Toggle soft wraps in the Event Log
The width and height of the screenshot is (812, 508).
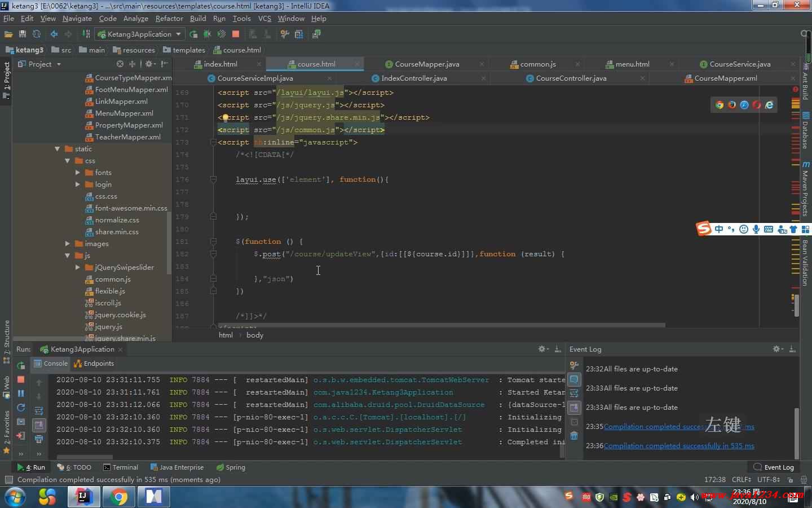pos(574,393)
